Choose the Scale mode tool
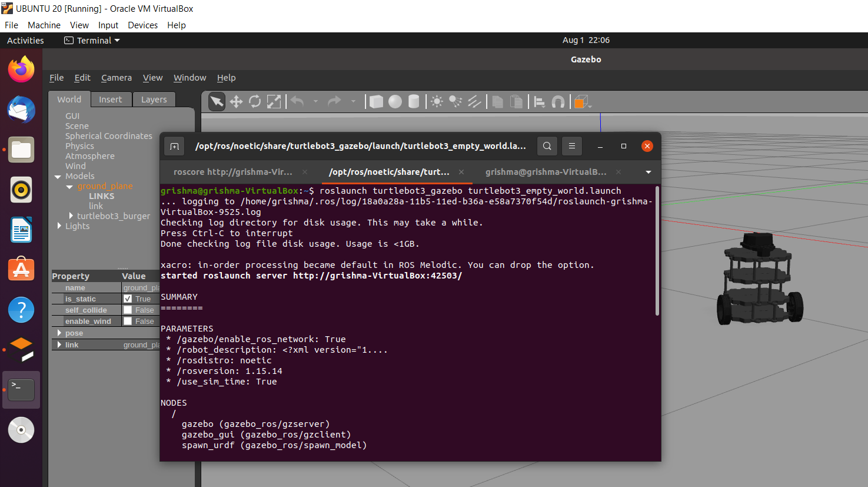Screen dimensions: 868x487 pos(274,101)
